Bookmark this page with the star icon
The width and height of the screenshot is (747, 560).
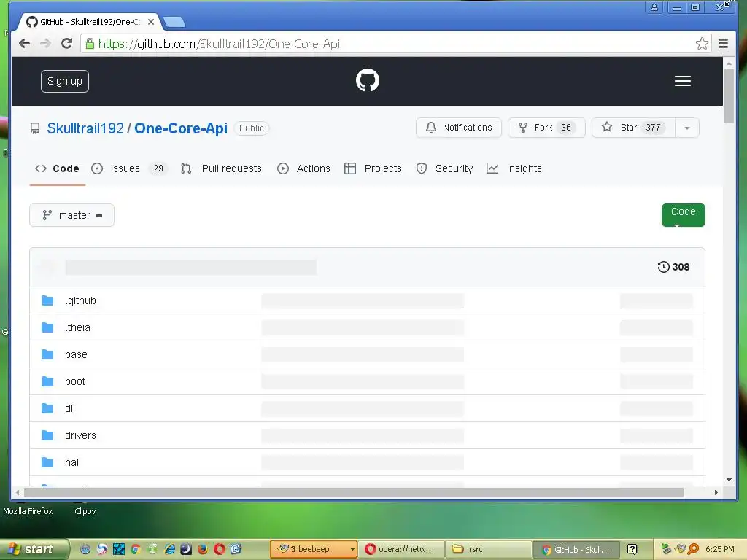[x=702, y=43]
